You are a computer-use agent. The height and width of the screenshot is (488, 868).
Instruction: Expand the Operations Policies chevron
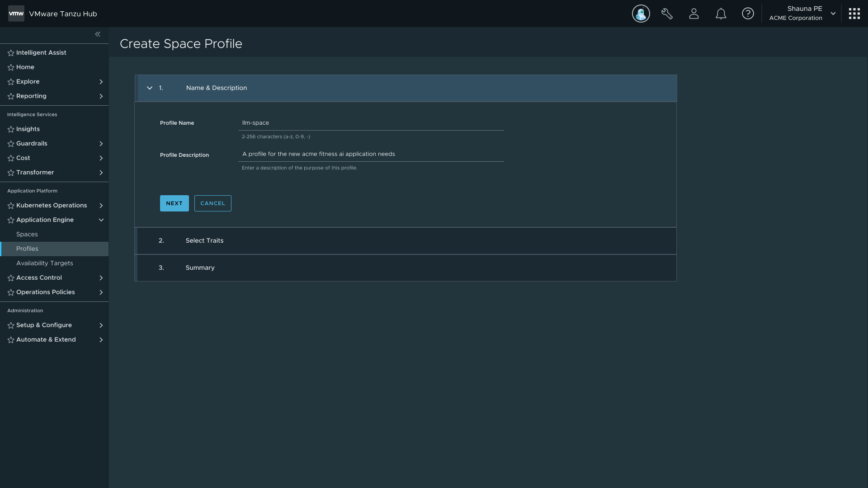point(101,292)
